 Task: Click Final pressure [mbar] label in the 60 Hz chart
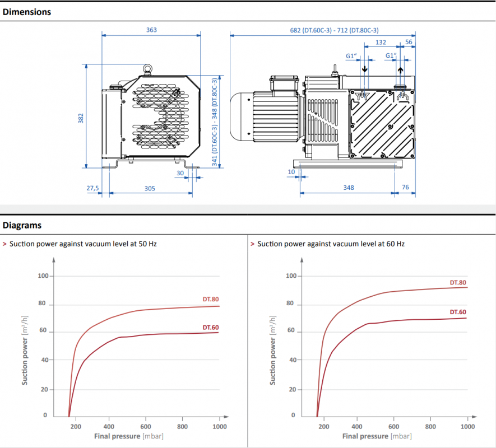coord(377,436)
